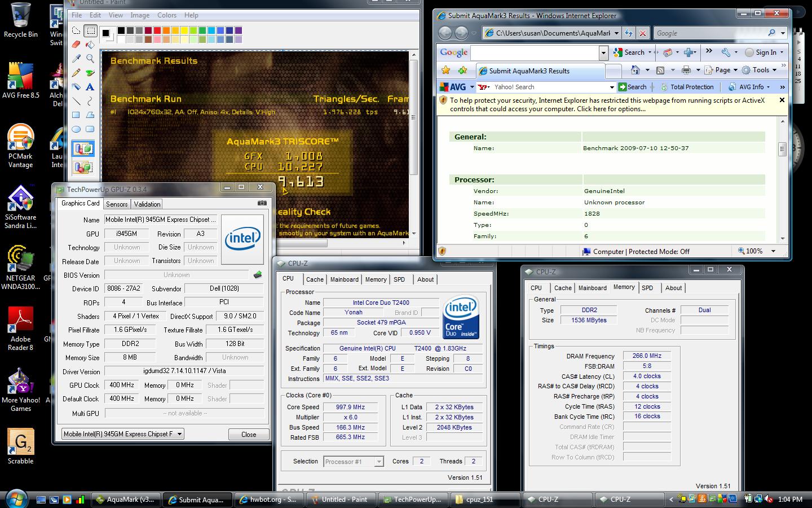Click the Close button in GPU-Z
The height and width of the screenshot is (508, 812).
249,434
